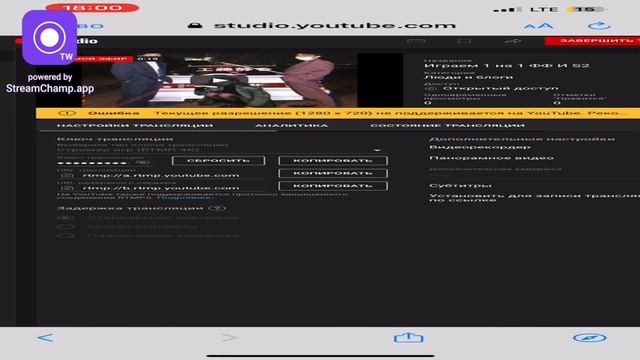Copy the rtmp://a.rtmp.youtube.com stream URL
640x360 pixels.
333,173
